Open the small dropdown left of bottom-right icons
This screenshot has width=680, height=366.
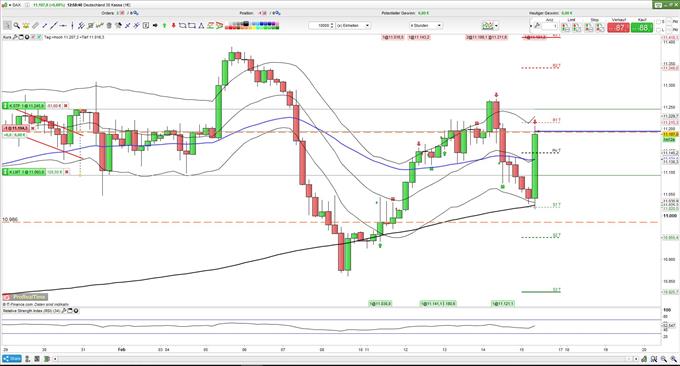(x=636, y=359)
